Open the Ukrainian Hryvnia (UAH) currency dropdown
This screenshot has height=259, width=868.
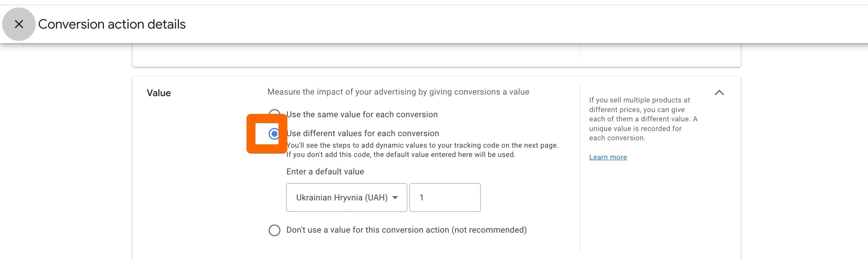pyautogui.click(x=346, y=197)
